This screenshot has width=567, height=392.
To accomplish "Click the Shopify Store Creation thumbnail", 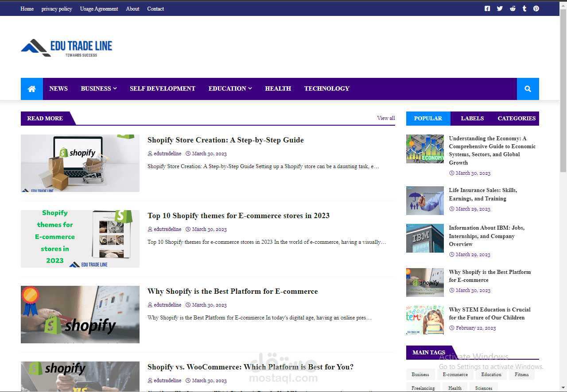I will click(80, 163).
